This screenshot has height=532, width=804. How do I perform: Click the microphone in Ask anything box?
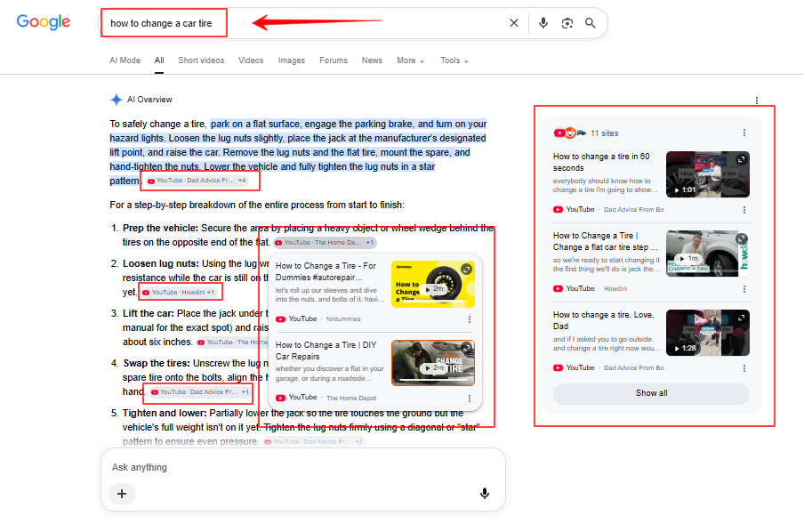coord(485,494)
